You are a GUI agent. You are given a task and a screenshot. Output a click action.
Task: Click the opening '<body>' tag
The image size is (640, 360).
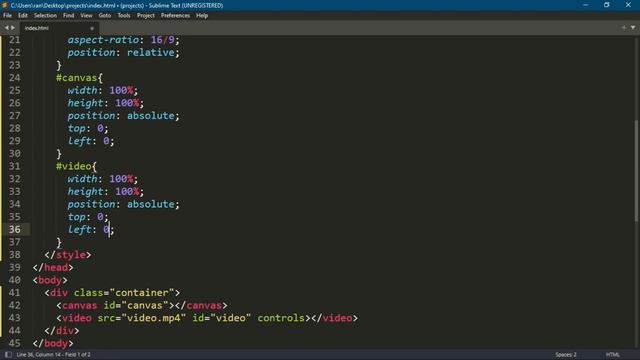click(50, 280)
